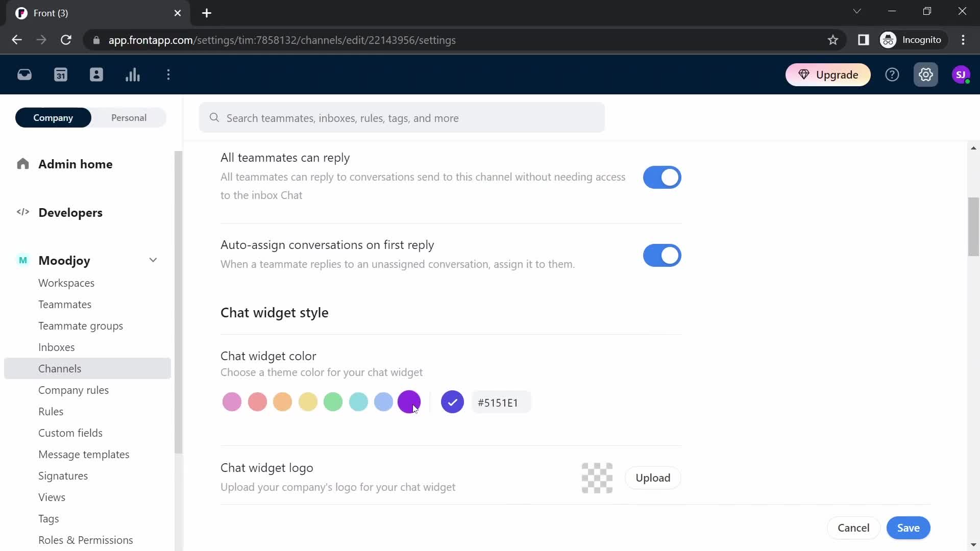Toggle All teammates can reply switch
980x551 pixels.
coord(661,176)
